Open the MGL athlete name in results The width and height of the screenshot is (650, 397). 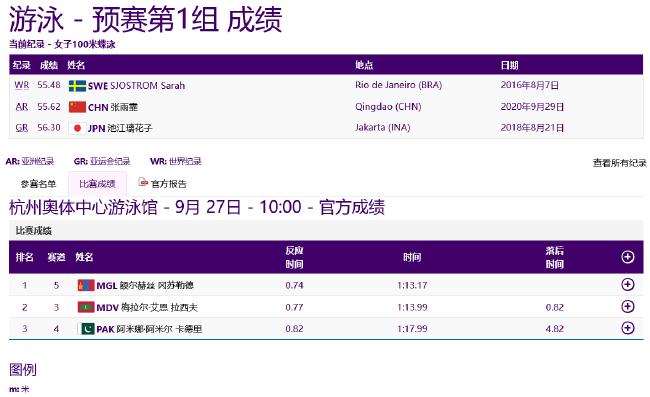145,285
